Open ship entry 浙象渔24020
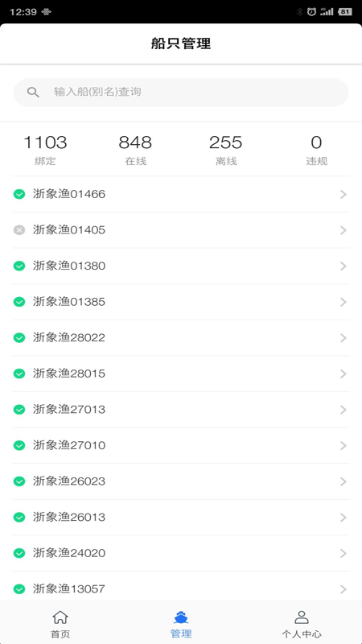 coord(181,553)
